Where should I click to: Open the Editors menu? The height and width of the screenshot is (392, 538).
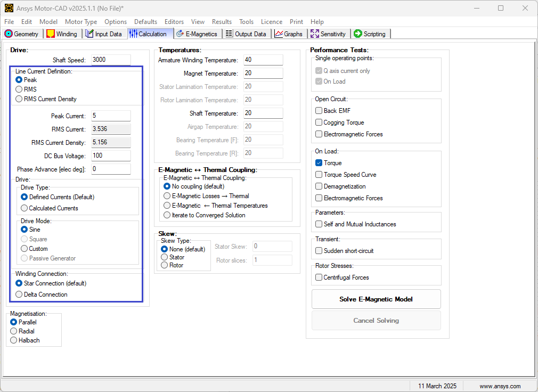pyautogui.click(x=174, y=22)
